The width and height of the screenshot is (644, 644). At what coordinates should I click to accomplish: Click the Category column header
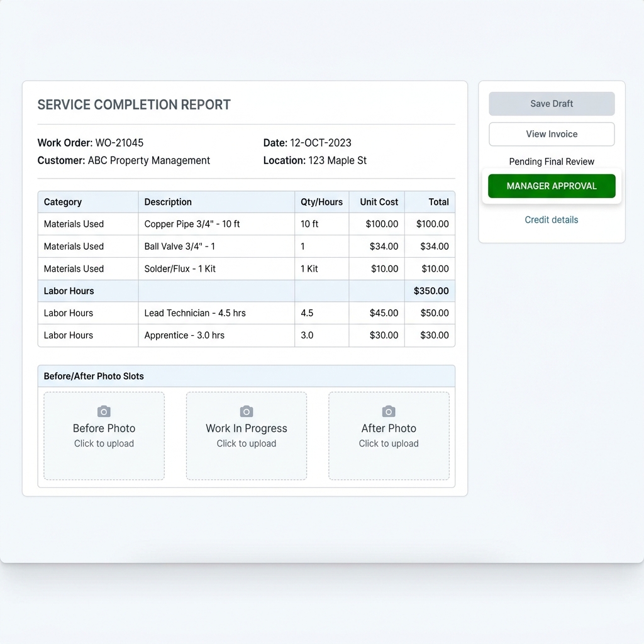pyautogui.click(x=63, y=202)
